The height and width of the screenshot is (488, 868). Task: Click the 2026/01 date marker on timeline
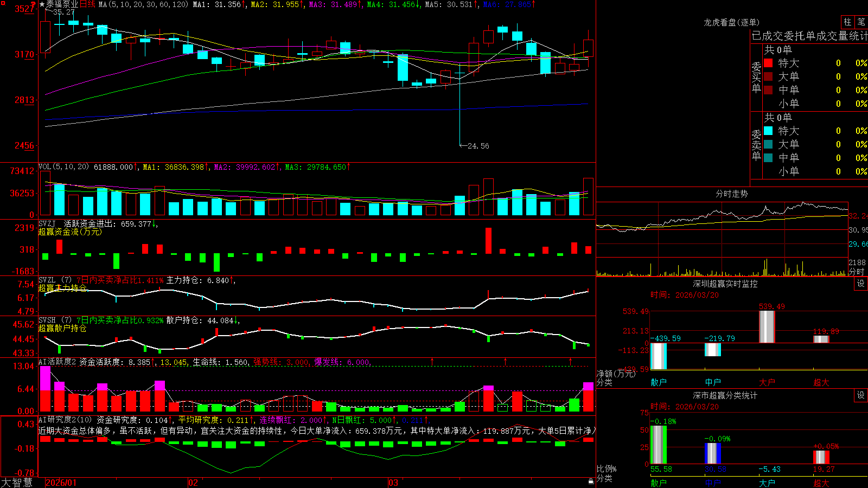click(x=61, y=483)
